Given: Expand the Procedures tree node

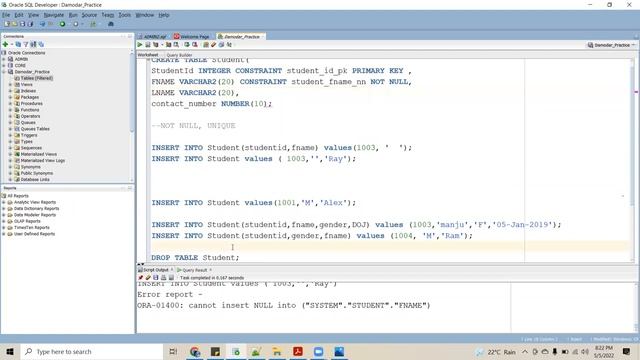Looking at the screenshot, I should click(10, 104).
